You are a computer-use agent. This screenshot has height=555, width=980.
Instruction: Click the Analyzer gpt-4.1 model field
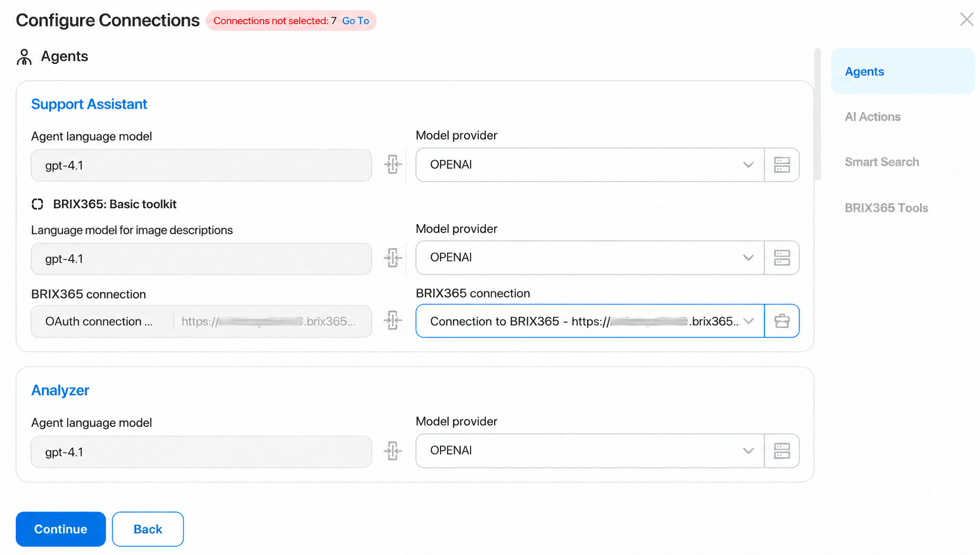201,452
